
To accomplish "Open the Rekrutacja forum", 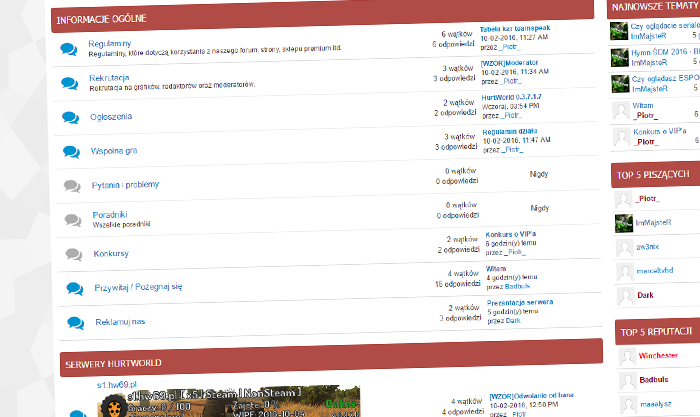I will (x=109, y=78).
